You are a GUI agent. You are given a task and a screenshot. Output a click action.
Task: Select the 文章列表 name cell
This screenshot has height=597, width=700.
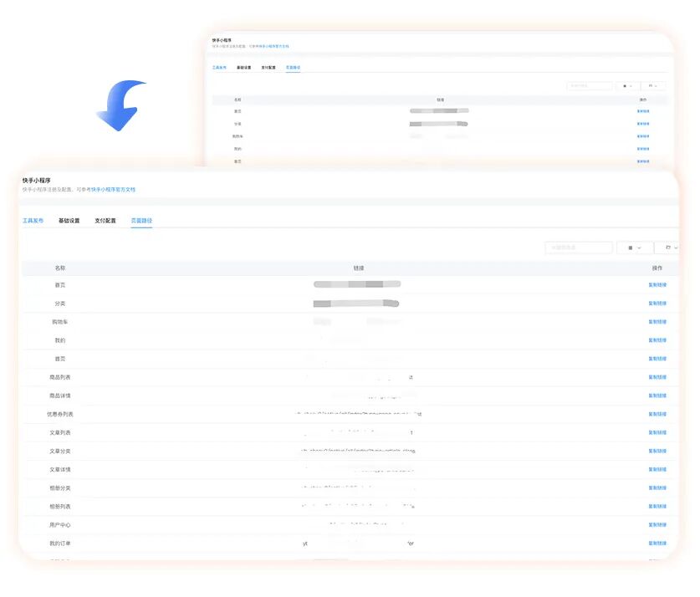tap(60, 432)
